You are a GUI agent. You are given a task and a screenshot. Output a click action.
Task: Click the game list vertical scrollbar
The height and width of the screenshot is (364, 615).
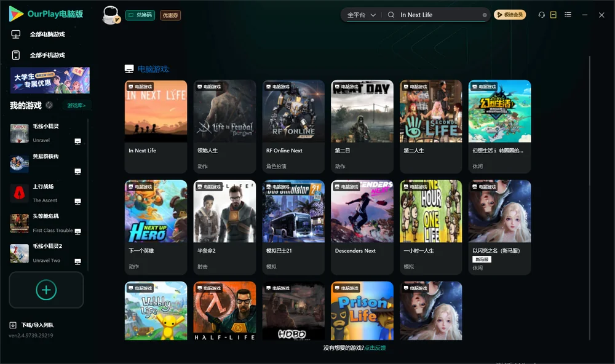pos(590,198)
